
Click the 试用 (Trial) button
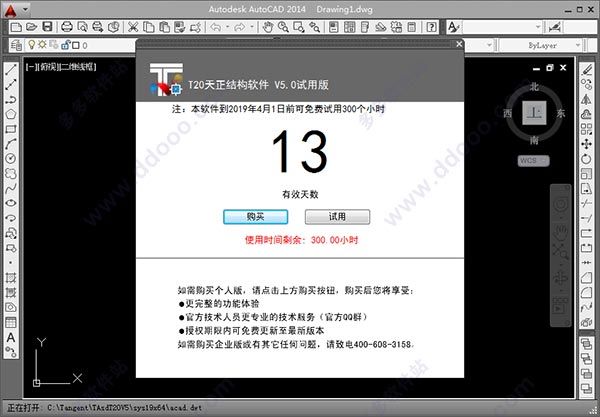pyautogui.click(x=336, y=216)
